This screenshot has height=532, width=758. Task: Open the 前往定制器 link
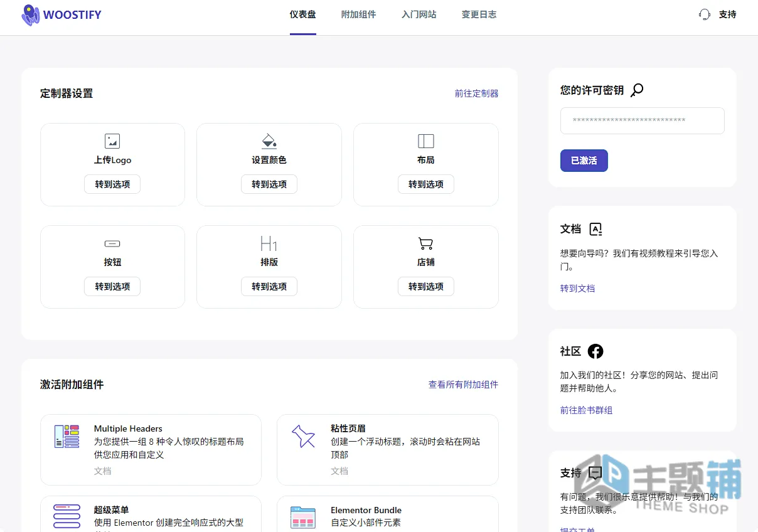click(477, 93)
